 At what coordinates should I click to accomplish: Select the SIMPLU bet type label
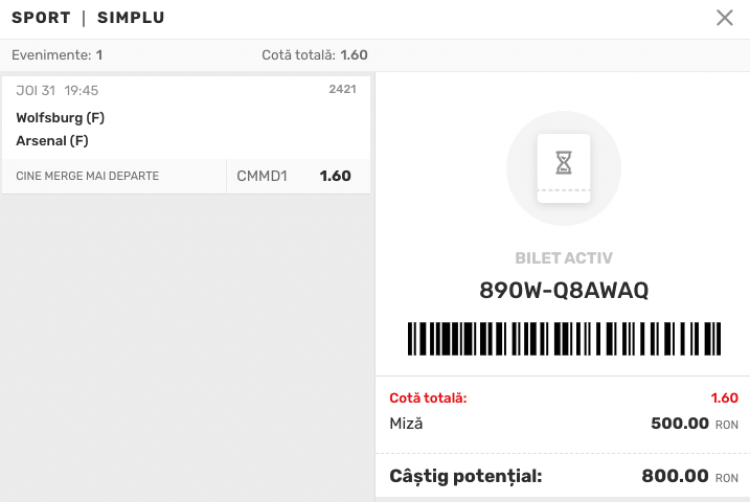131,18
